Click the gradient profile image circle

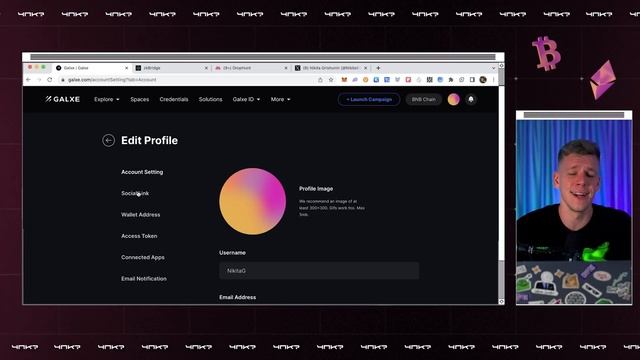(253, 201)
